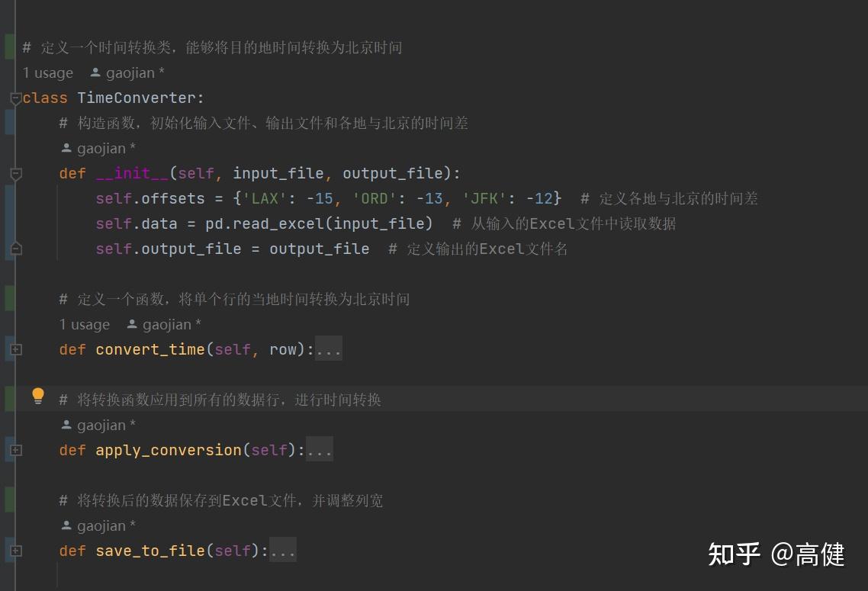Click the 1 usage hint above class TimeConverter
This screenshot has height=591, width=868.
pos(47,72)
